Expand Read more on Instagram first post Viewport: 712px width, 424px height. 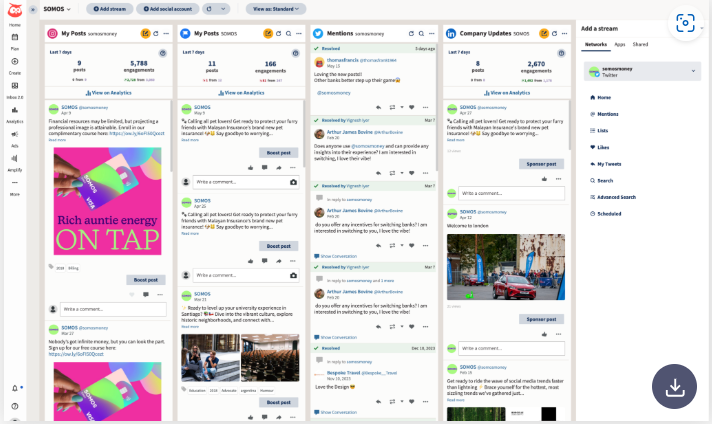pos(57,140)
